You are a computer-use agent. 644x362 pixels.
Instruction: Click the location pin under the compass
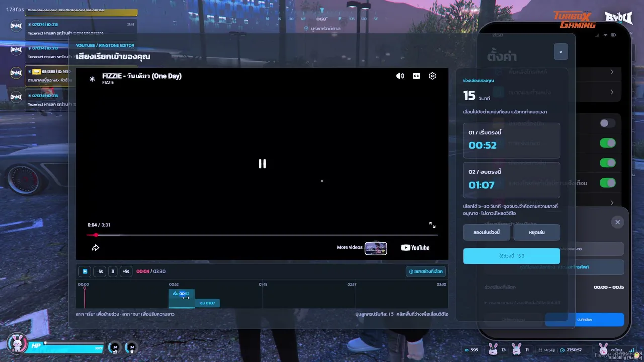[x=306, y=29]
